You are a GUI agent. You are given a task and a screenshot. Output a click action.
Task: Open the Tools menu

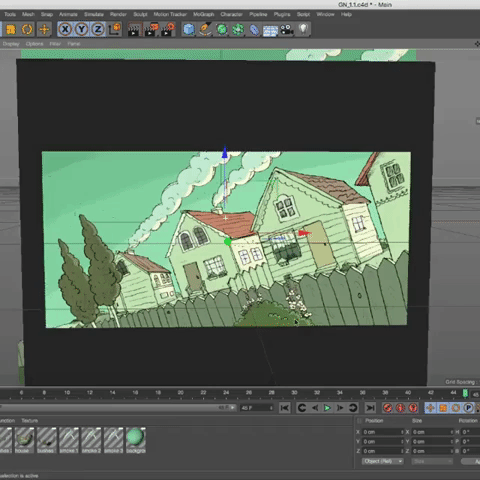pos(10,14)
